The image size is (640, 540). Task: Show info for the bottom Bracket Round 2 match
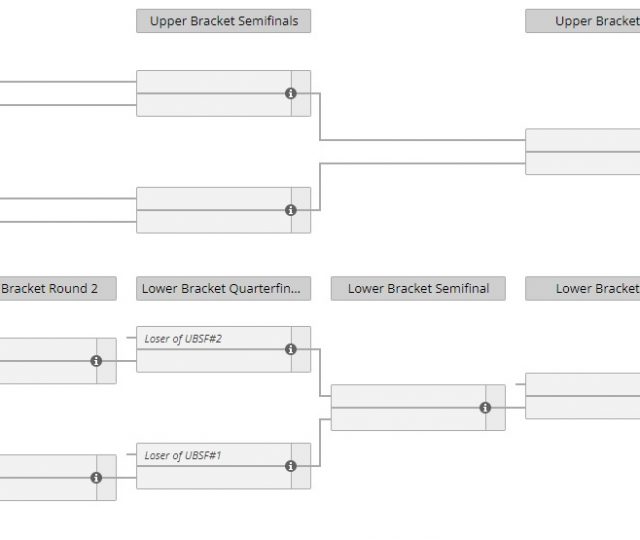(96, 478)
